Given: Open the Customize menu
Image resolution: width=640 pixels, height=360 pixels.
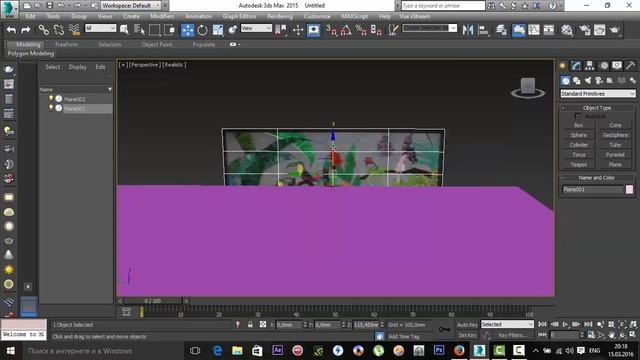Looking at the screenshot, I should 317,16.
